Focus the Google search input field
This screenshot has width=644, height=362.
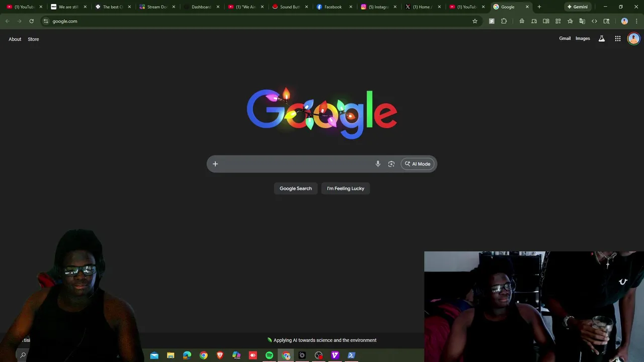click(x=297, y=164)
